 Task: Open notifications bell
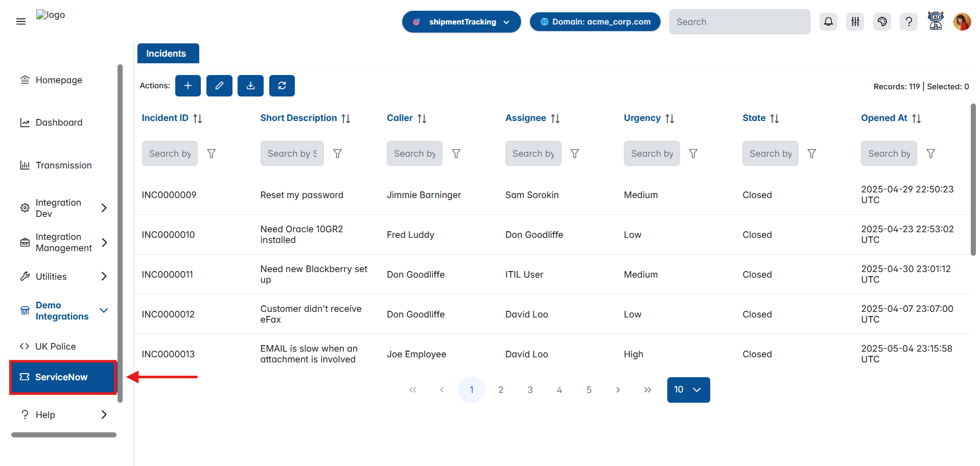(x=828, y=21)
